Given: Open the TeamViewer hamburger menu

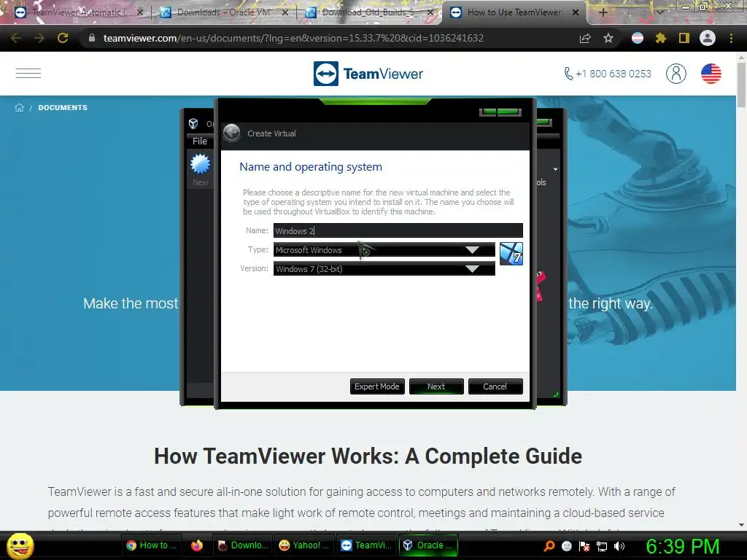Looking at the screenshot, I should (x=28, y=74).
